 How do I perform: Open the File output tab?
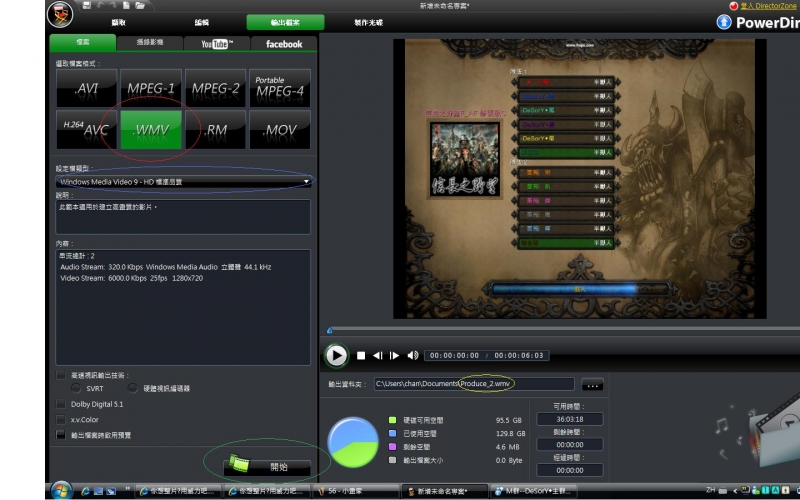[83, 43]
